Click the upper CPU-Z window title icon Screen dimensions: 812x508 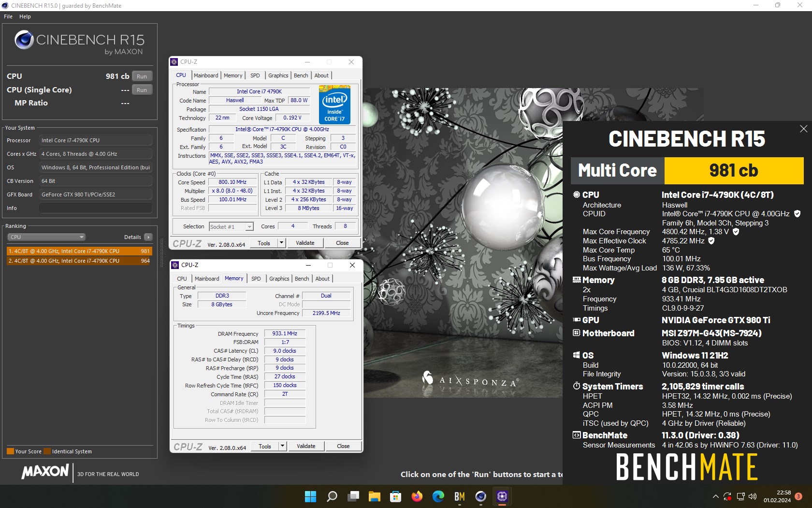click(x=174, y=62)
